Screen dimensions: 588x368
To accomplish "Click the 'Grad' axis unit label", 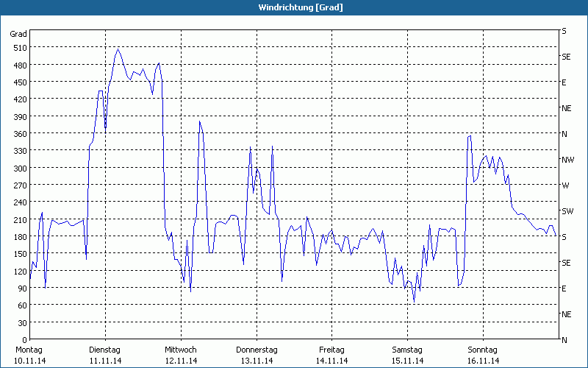I will 18,34.
